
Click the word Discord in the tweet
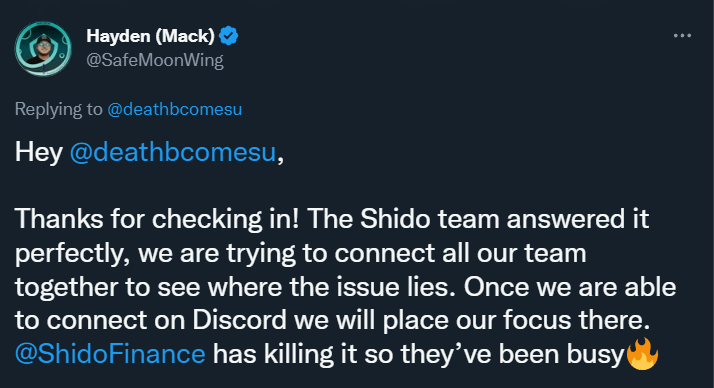click(240, 320)
